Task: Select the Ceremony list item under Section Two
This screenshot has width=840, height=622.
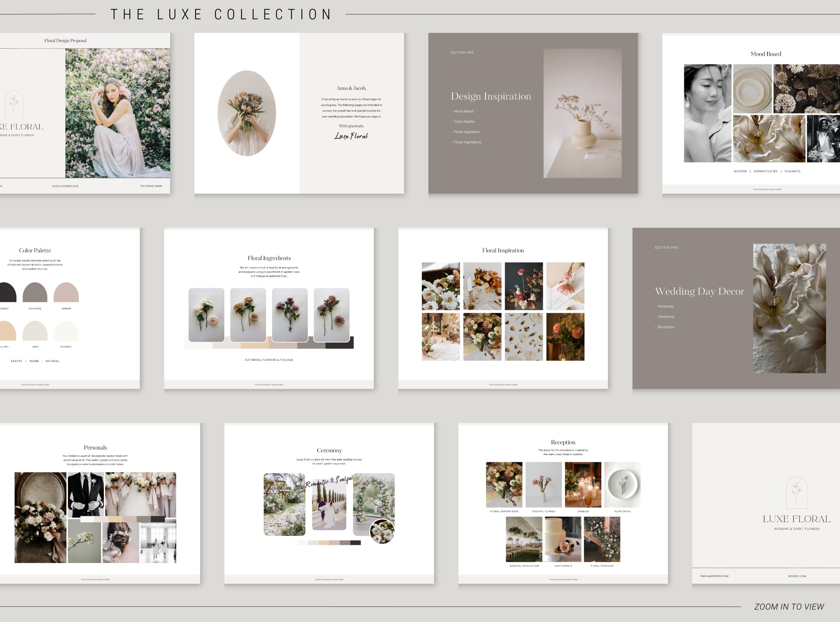Action: [665, 317]
